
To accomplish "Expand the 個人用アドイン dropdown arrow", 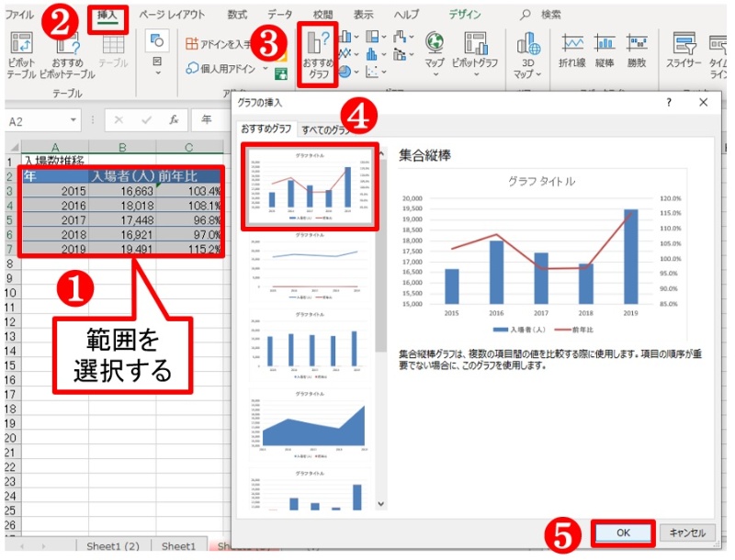I will (266, 68).
